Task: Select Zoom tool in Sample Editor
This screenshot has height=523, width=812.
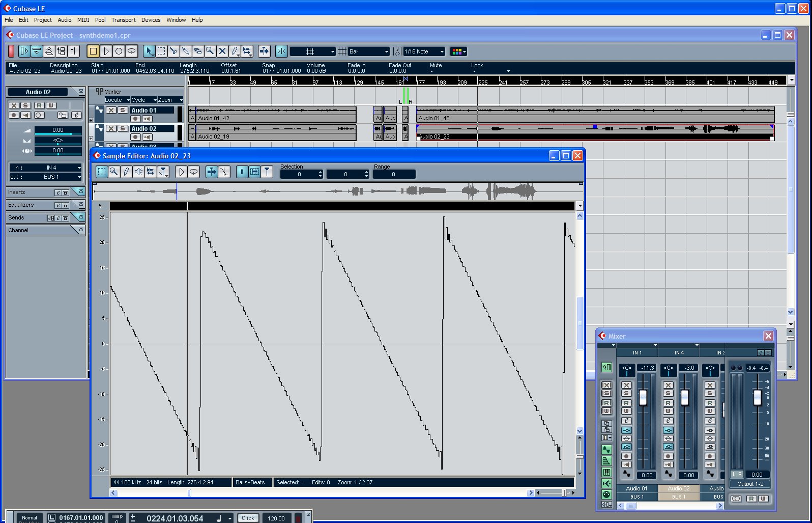Action: (x=114, y=172)
